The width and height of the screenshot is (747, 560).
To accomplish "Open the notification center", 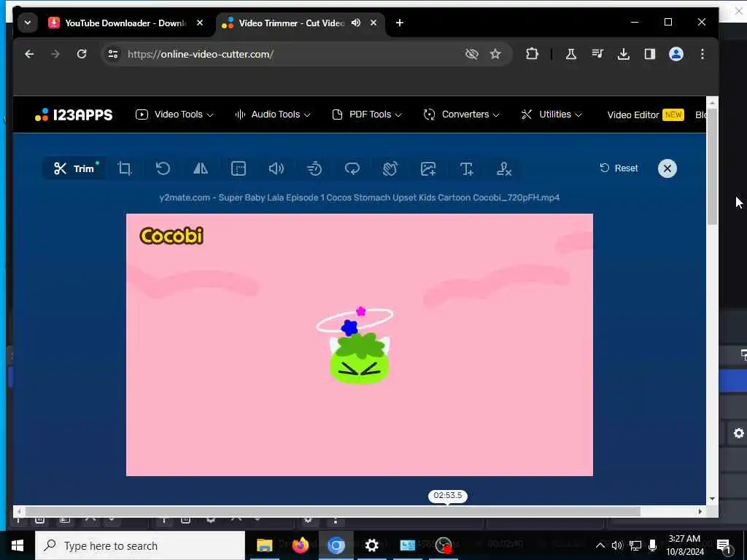I will pos(724,545).
